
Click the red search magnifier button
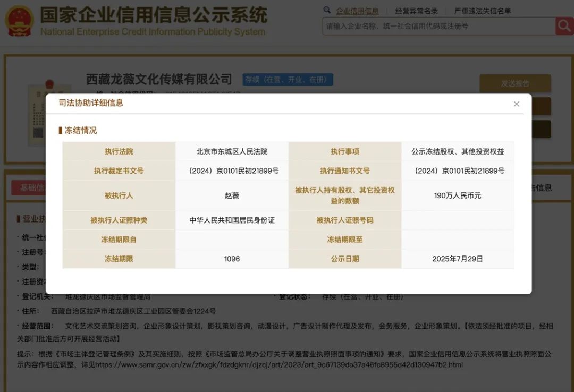point(564,25)
